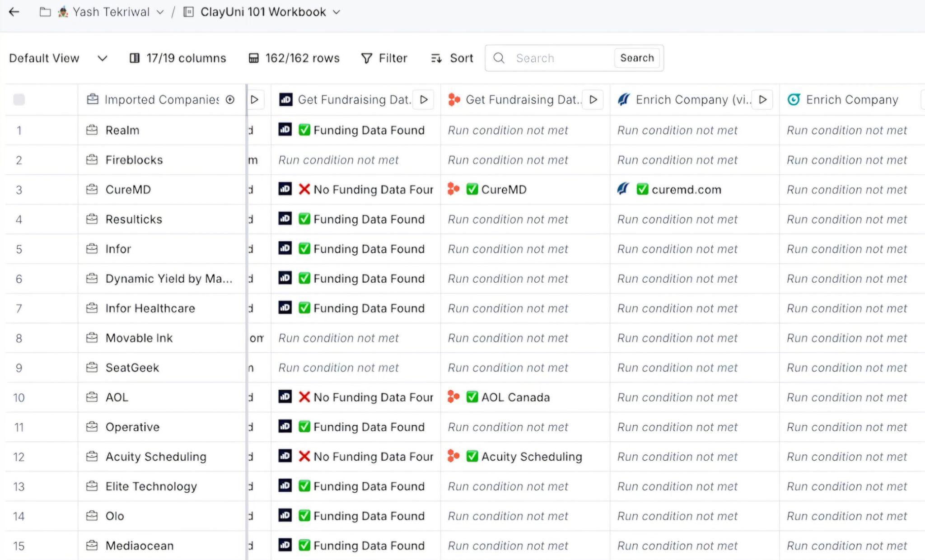This screenshot has width=925, height=560.
Task: Click the ClayUni 101 Workbook table icon
Action: [188, 12]
